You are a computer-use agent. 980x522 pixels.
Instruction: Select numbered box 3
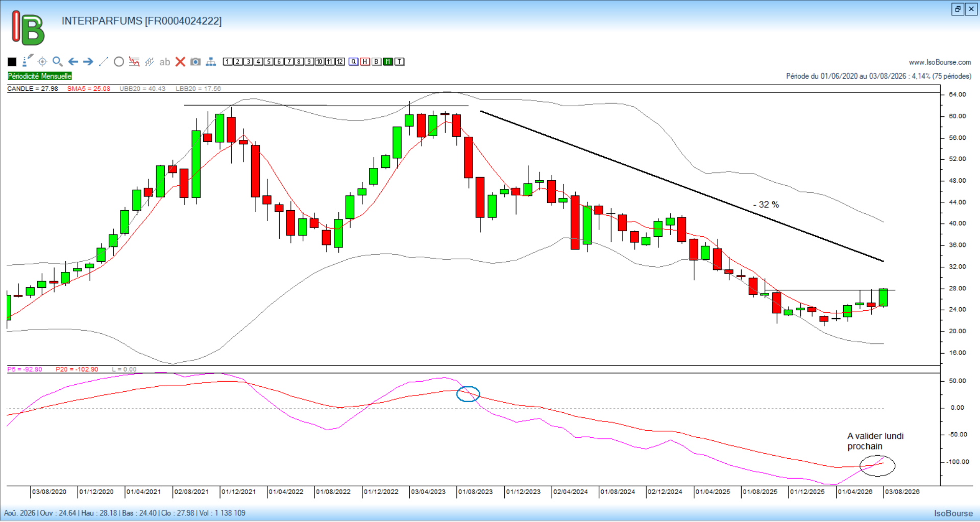[248, 62]
